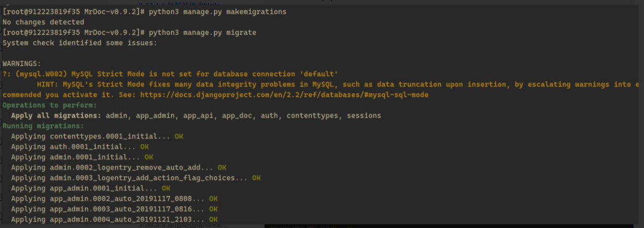Click the 'Applying contenttypes.0001_initial' line
The height and width of the screenshot is (228, 644).
(90, 136)
